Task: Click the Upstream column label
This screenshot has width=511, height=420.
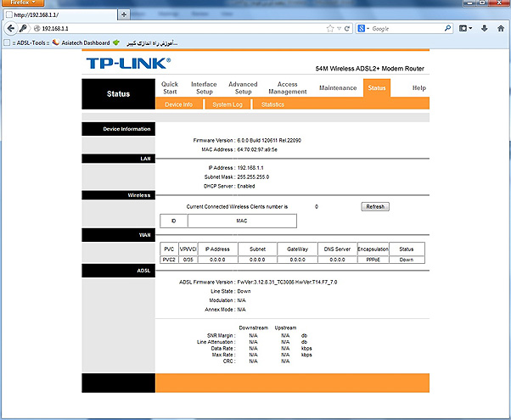Action: (285, 328)
